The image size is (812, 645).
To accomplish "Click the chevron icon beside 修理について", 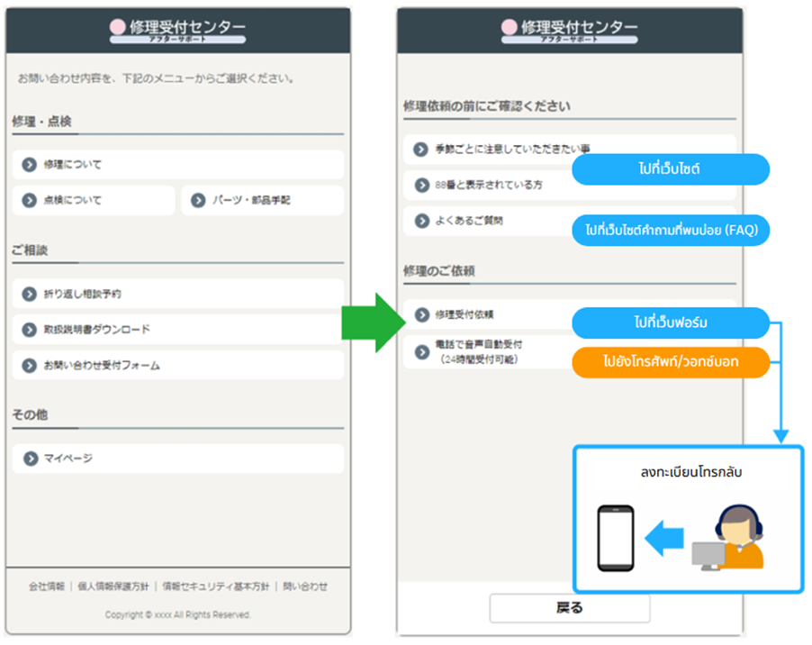I will (x=30, y=165).
